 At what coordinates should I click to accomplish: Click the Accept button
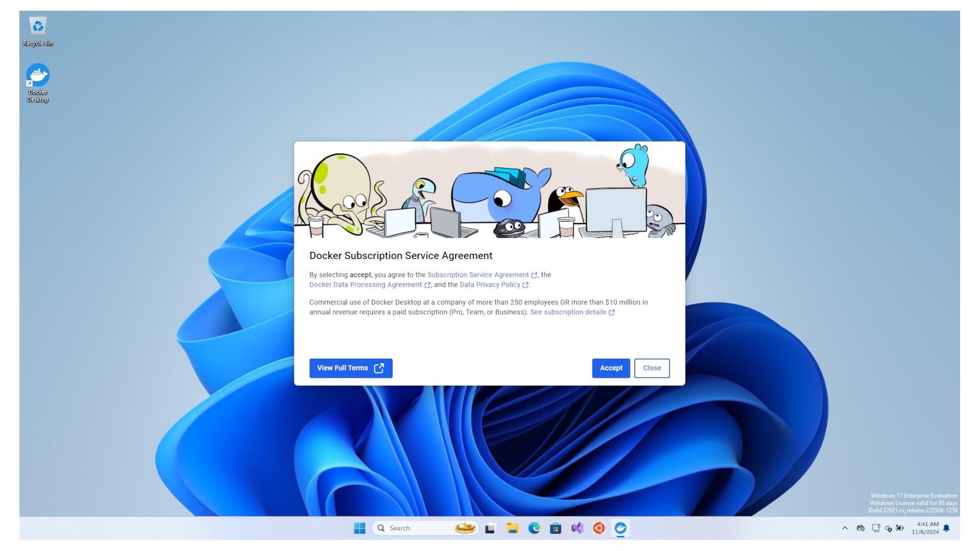(610, 368)
